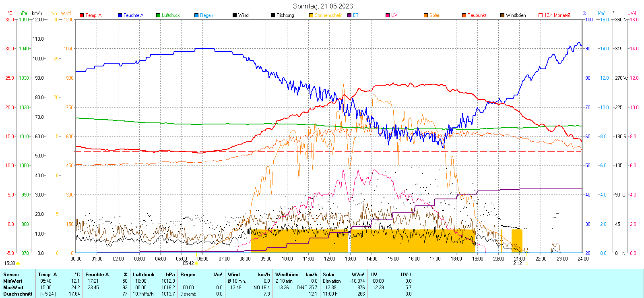Viewport: 644px width, 298px height.
Task: Click the sunrise marker at 05:42
Action: click(x=196, y=263)
